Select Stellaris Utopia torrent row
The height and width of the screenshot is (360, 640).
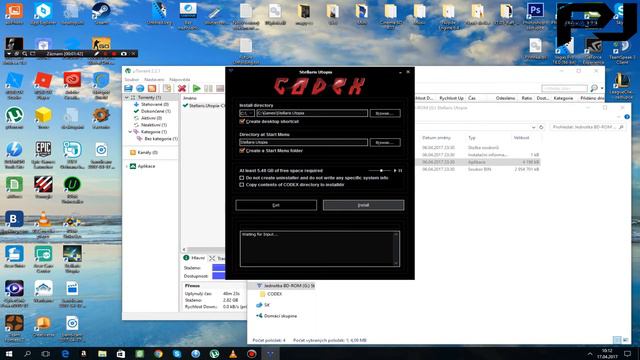pyautogui.click(x=204, y=106)
